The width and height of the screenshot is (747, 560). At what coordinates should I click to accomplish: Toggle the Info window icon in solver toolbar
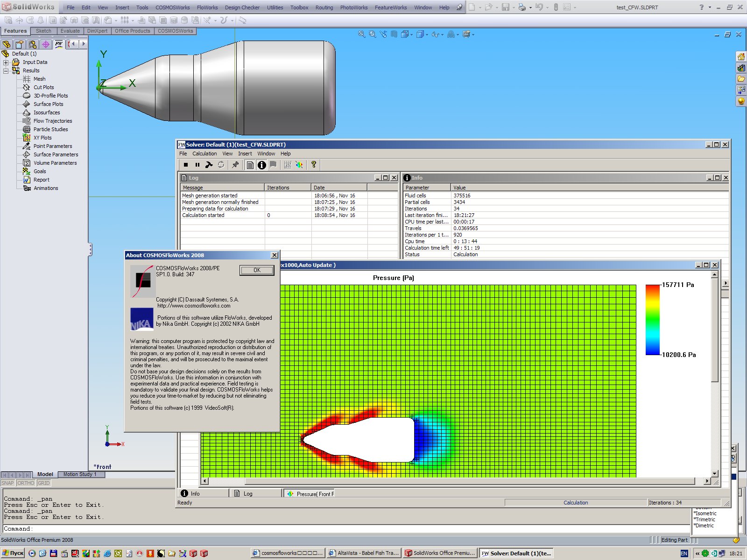[261, 165]
